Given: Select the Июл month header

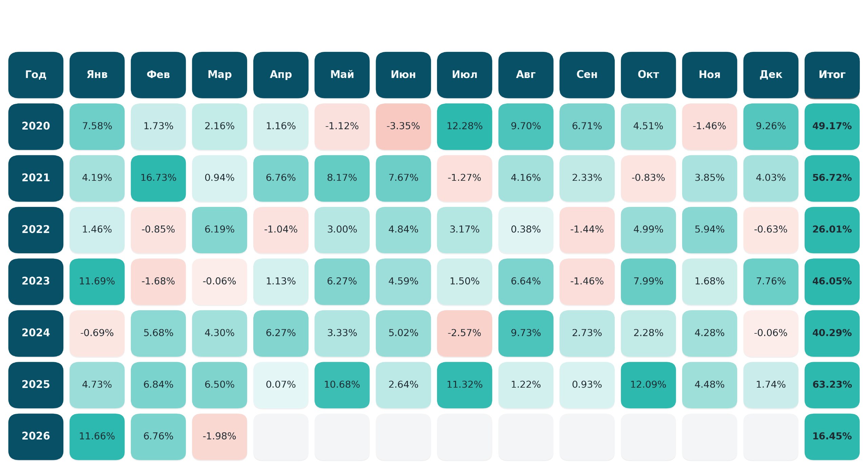Looking at the screenshot, I should point(464,75).
